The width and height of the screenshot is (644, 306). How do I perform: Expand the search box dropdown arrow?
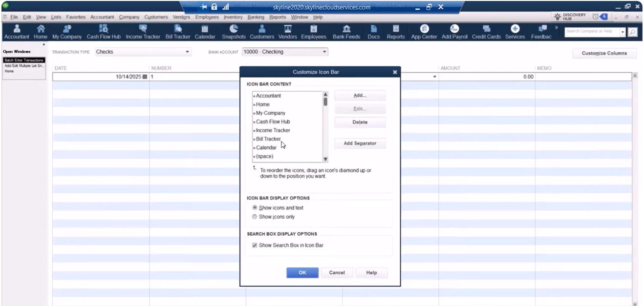tap(622, 32)
